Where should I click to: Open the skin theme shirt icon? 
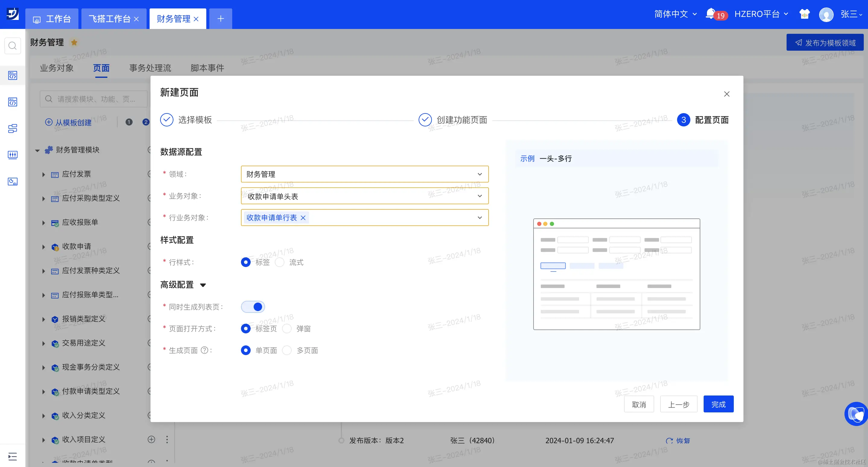pos(804,14)
